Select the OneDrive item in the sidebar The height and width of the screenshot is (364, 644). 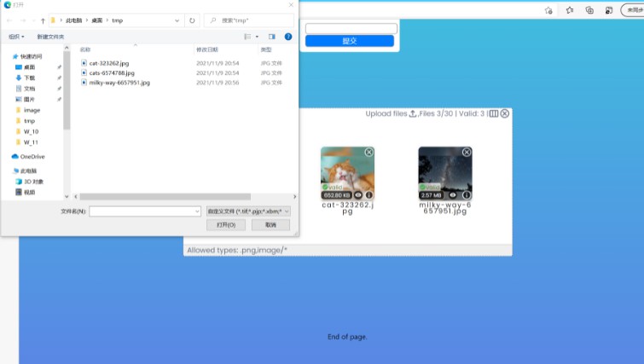[x=32, y=157]
